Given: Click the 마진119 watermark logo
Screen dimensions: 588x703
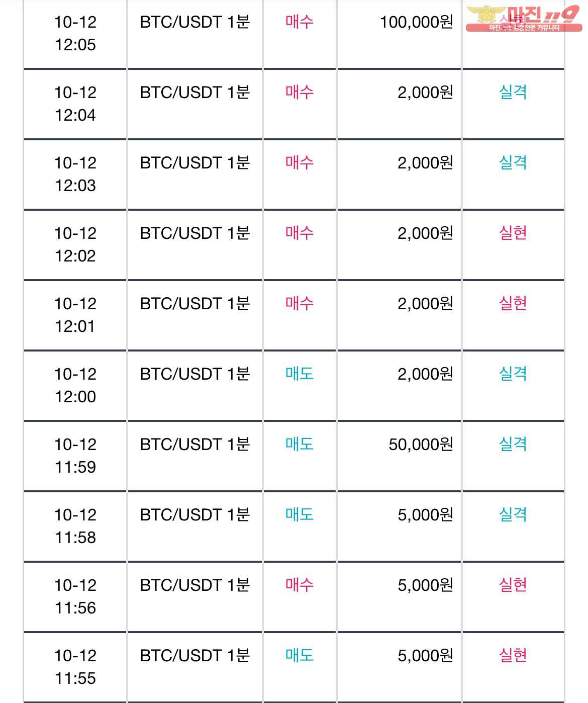Looking at the screenshot, I should coord(524,19).
